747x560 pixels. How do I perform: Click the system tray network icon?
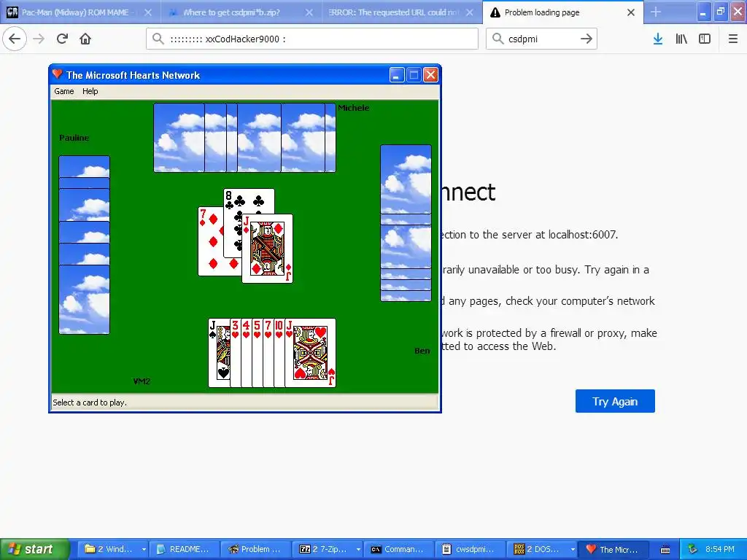tap(693, 549)
